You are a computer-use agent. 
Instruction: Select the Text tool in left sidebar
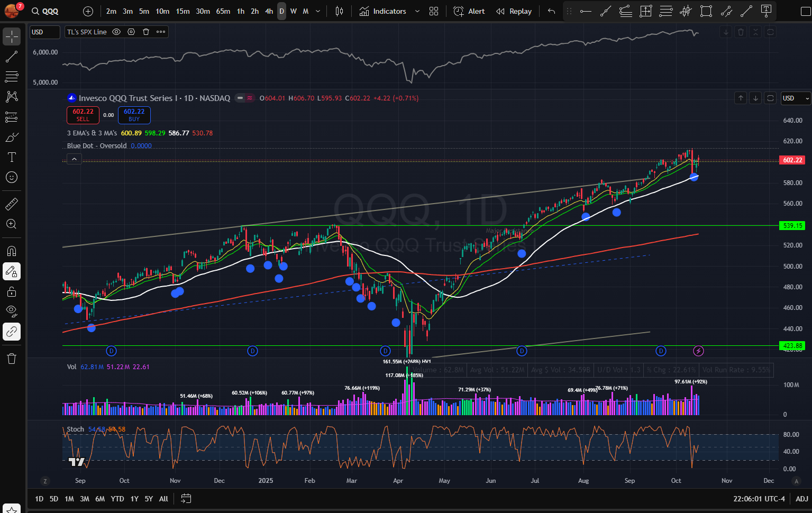(12, 157)
